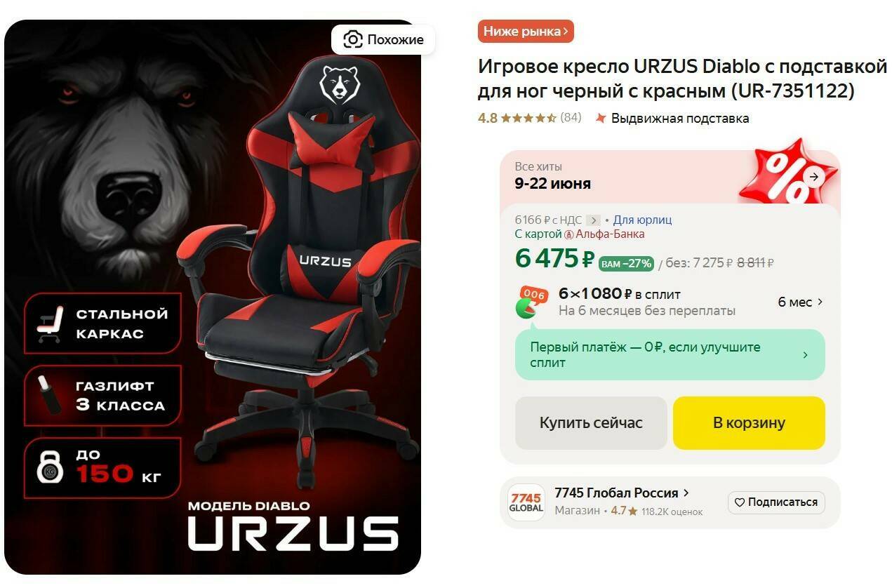Expand the 6 мес split term selector
This screenshot has height=588, width=892.
click(x=801, y=302)
